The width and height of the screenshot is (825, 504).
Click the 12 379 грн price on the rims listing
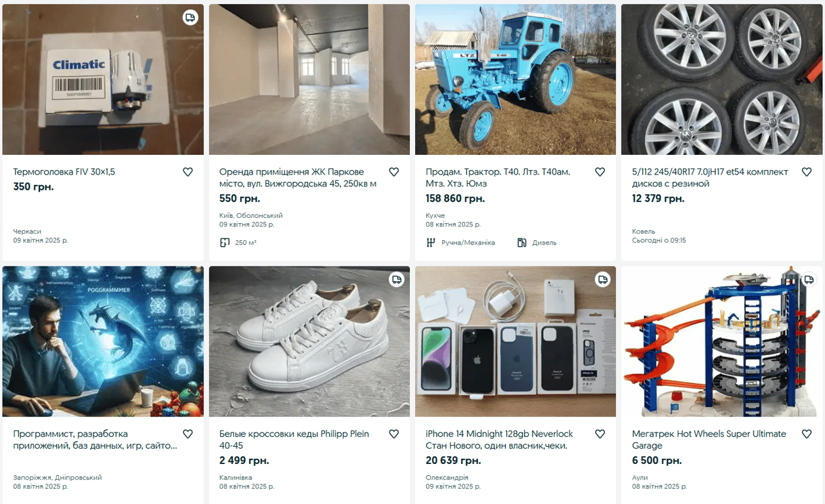657,199
